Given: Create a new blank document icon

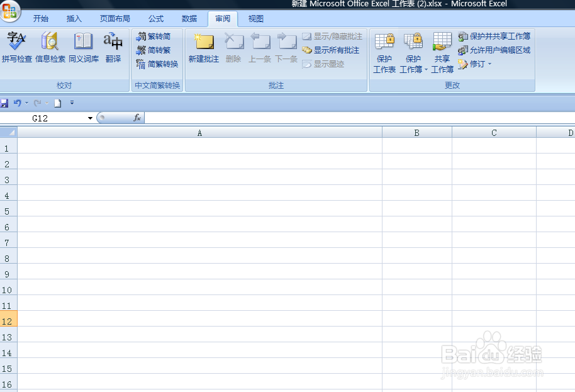Looking at the screenshot, I should click(x=58, y=103).
